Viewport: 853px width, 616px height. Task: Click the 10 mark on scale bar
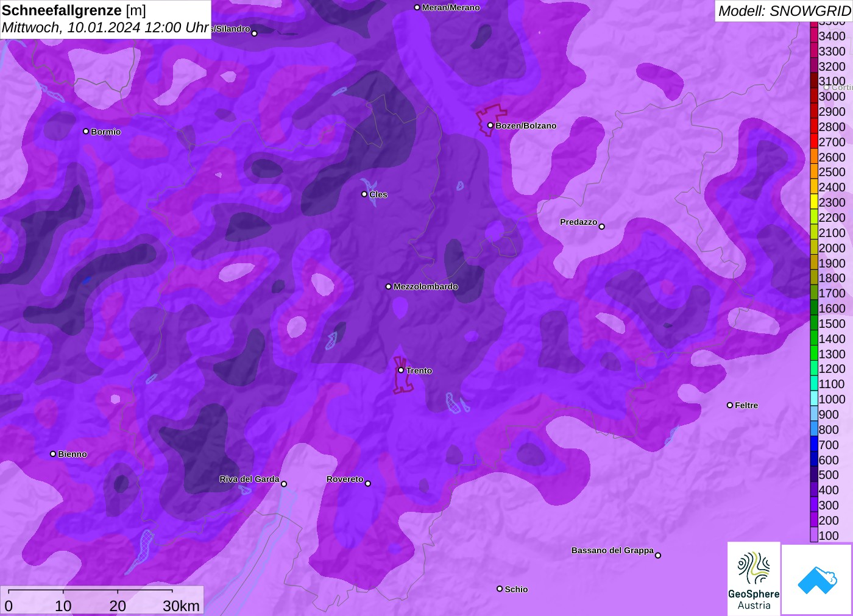pyautogui.click(x=63, y=606)
